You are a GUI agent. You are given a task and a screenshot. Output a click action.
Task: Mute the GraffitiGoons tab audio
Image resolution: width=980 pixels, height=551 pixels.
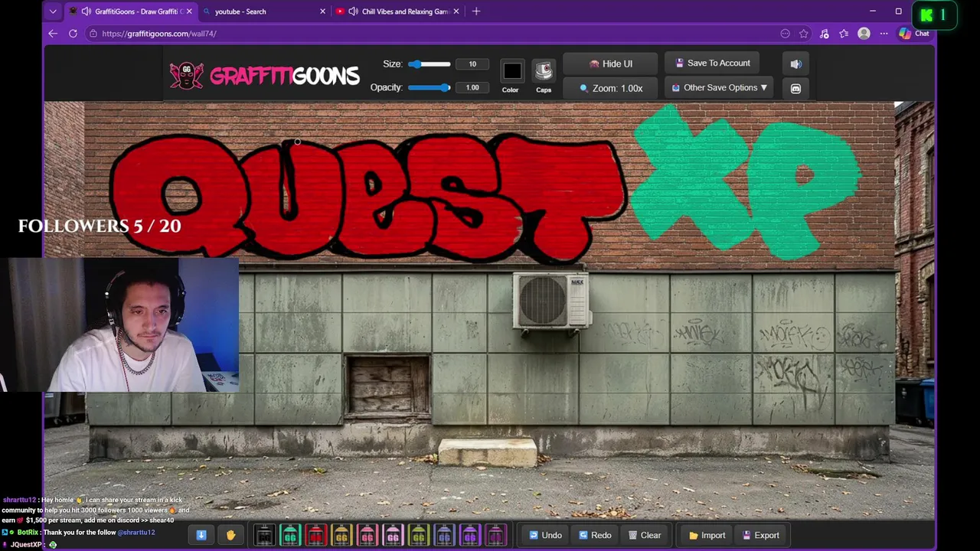click(86, 11)
